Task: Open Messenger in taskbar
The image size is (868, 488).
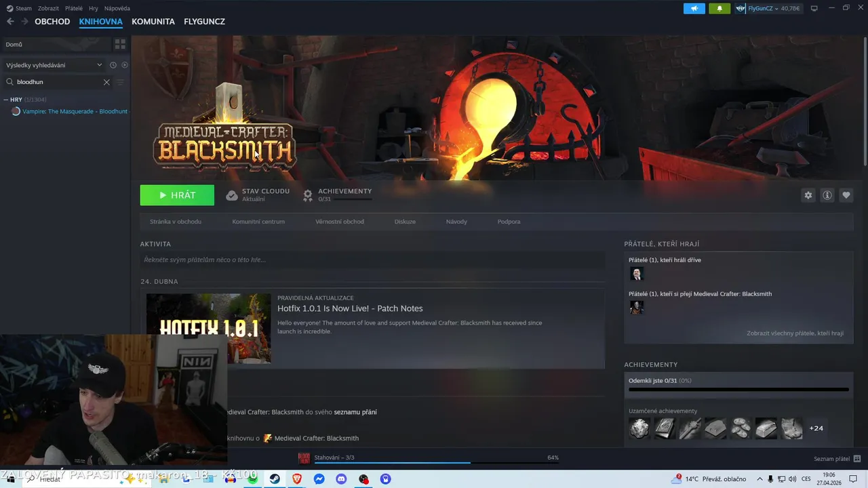Action: point(319,479)
